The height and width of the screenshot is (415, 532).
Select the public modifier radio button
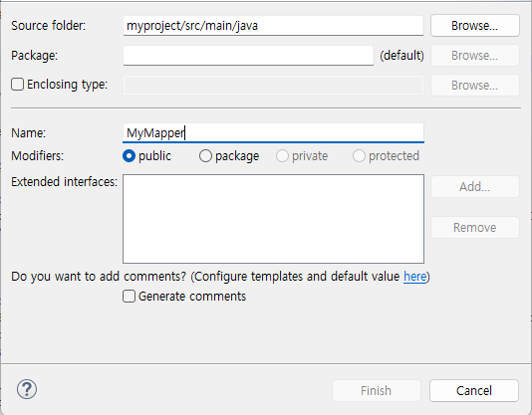click(x=129, y=156)
